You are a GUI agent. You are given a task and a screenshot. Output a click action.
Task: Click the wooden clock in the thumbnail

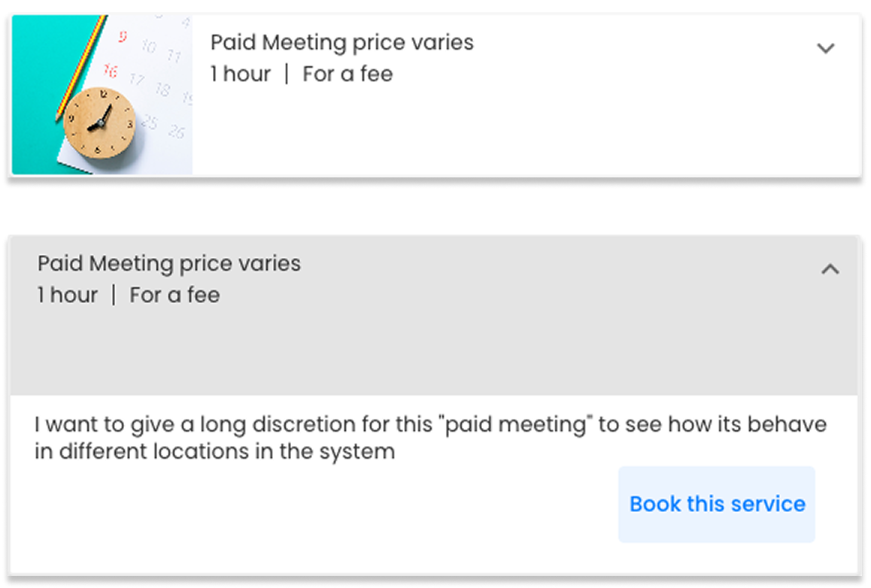point(99,123)
